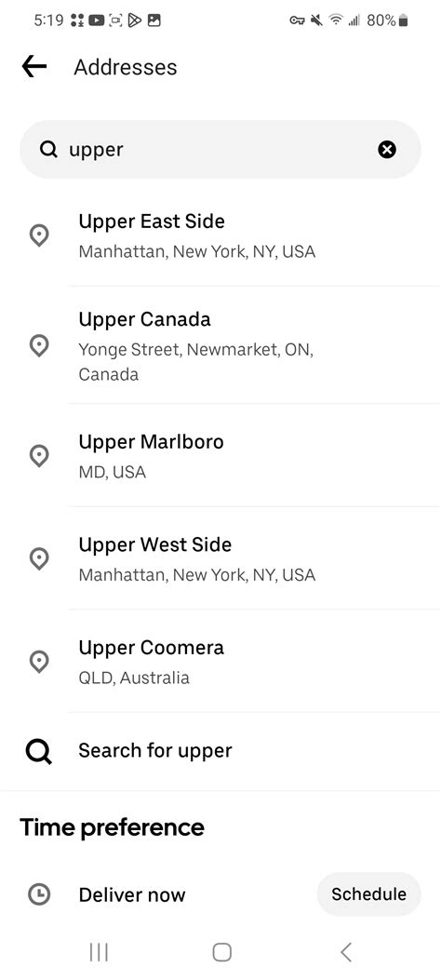Focus the address search field containing upper
441x980 pixels.
click(x=220, y=150)
